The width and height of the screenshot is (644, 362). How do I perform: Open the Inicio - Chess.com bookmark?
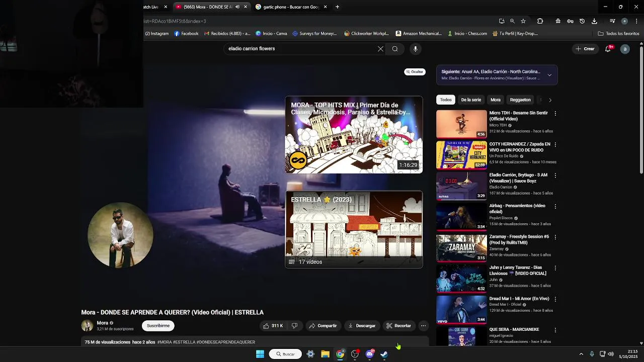(x=466, y=34)
